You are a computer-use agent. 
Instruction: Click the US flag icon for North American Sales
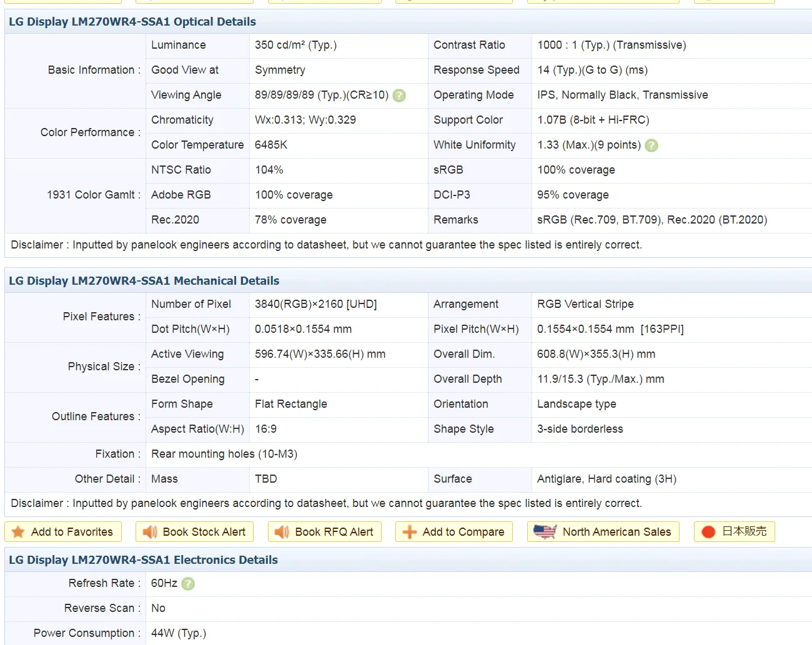point(545,532)
